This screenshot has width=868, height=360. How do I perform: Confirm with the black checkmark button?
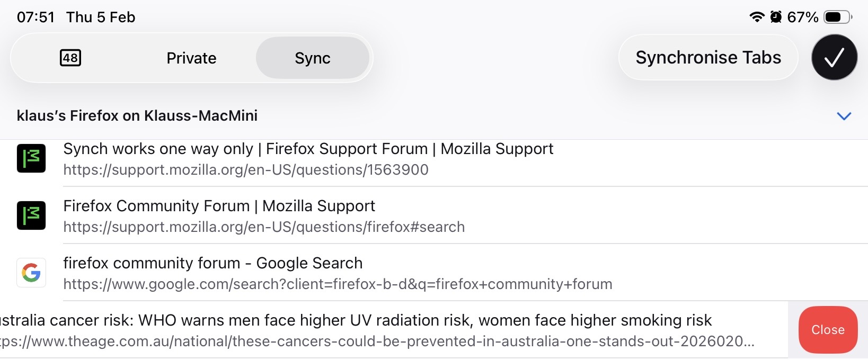click(x=834, y=58)
